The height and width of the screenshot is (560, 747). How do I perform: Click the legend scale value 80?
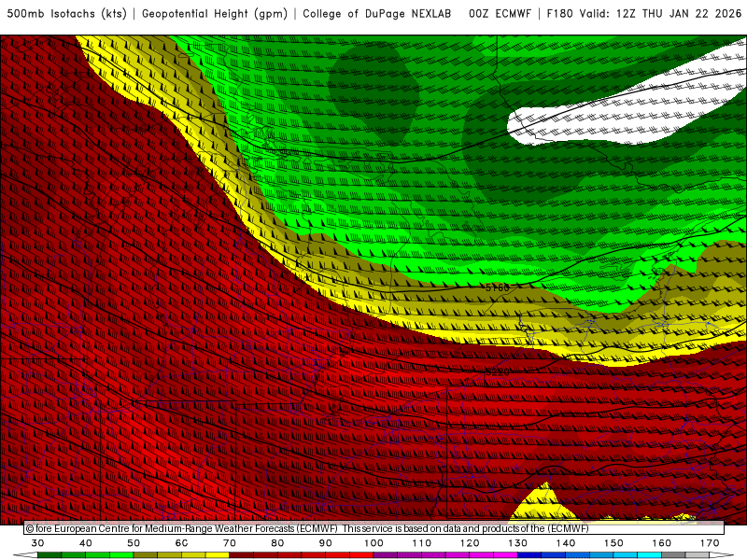277,543
